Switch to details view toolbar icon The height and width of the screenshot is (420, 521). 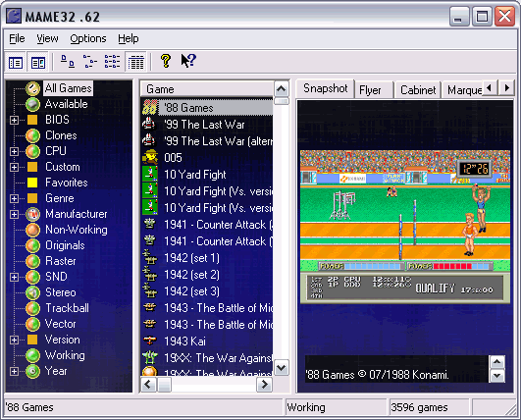[135, 62]
